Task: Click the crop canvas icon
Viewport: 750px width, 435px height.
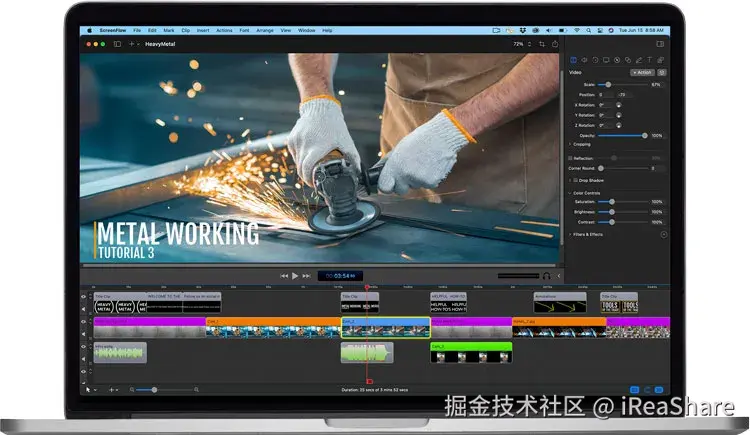Action: point(542,44)
